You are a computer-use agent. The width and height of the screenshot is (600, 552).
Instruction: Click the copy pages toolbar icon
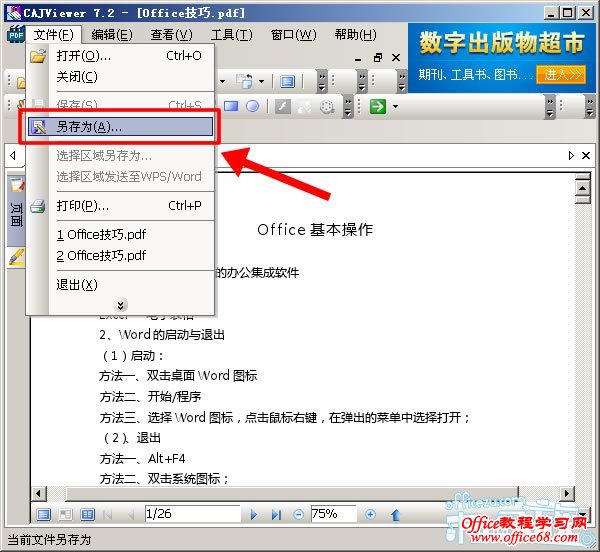(245, 81)
